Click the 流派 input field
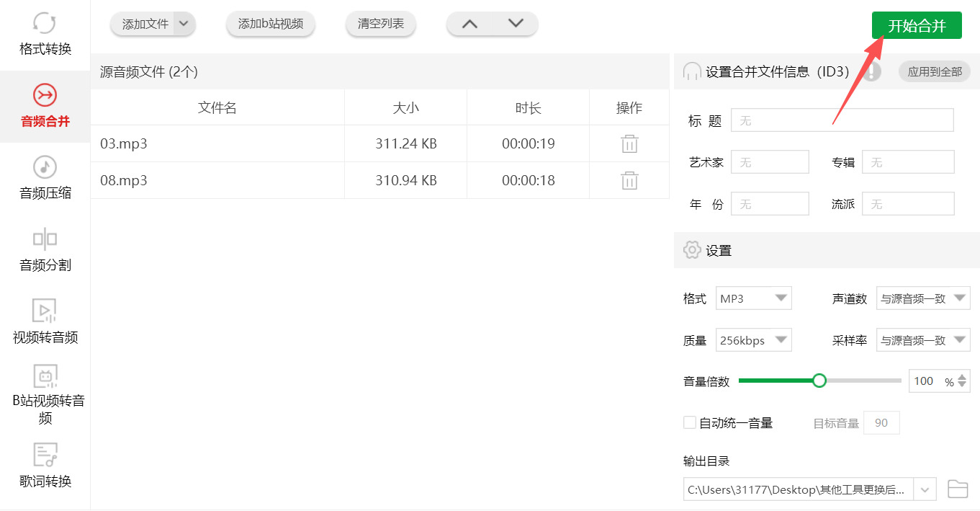The width and height of the screenshot is (980, 511). [908, 204]
